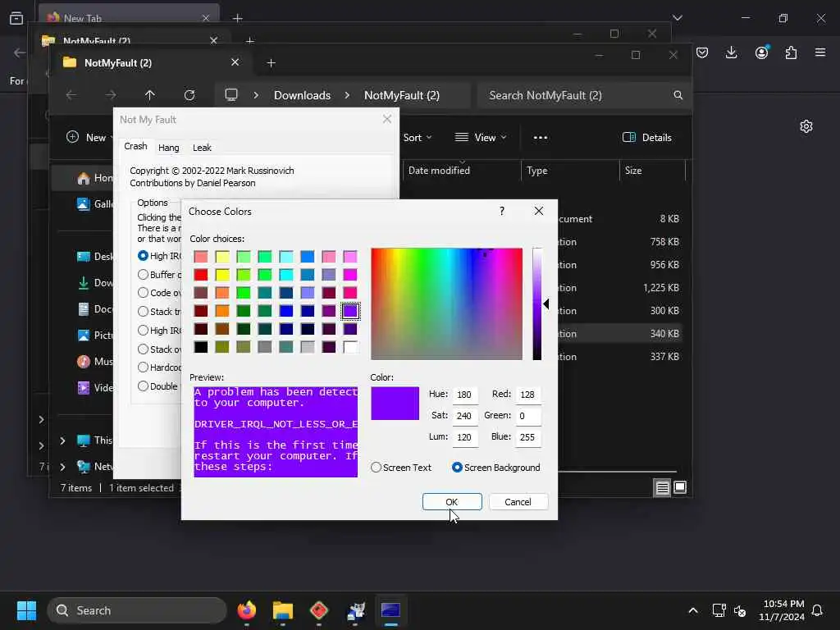
Task: Open the notification bell
Action: (817, 610)
